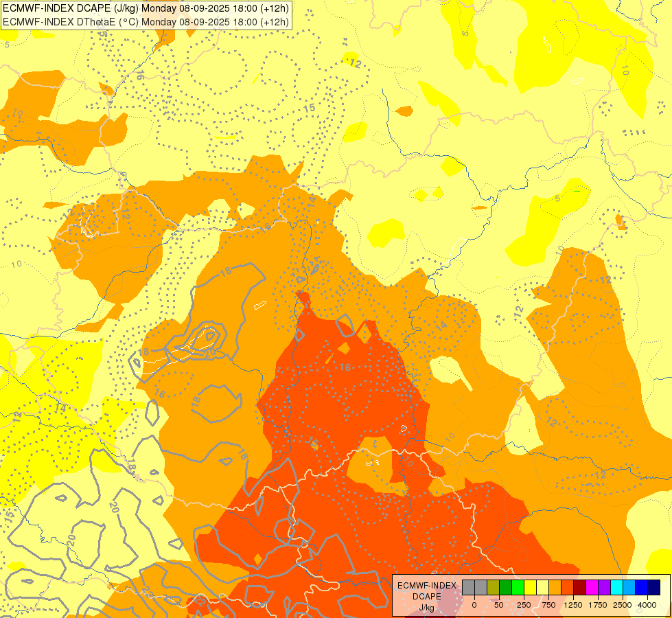Select the bright yellow legend swatch
This screenshot has width=672, height=618.
pos(531,588)
